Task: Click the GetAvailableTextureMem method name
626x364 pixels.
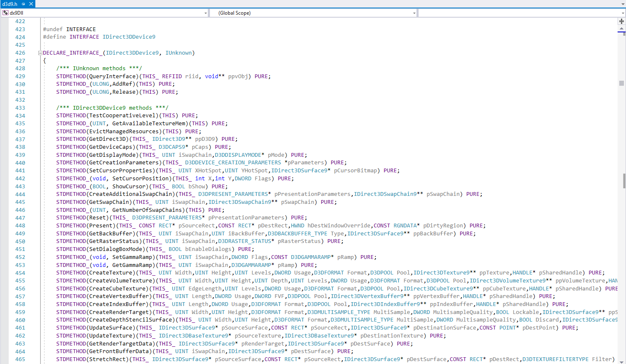Action: pos(149,124)
